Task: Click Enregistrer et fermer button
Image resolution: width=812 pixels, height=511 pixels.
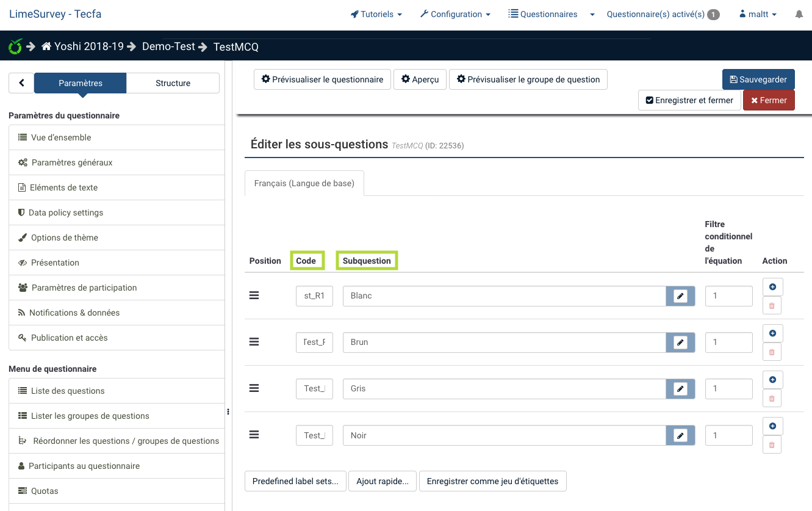Action: (x=689, y=100)
